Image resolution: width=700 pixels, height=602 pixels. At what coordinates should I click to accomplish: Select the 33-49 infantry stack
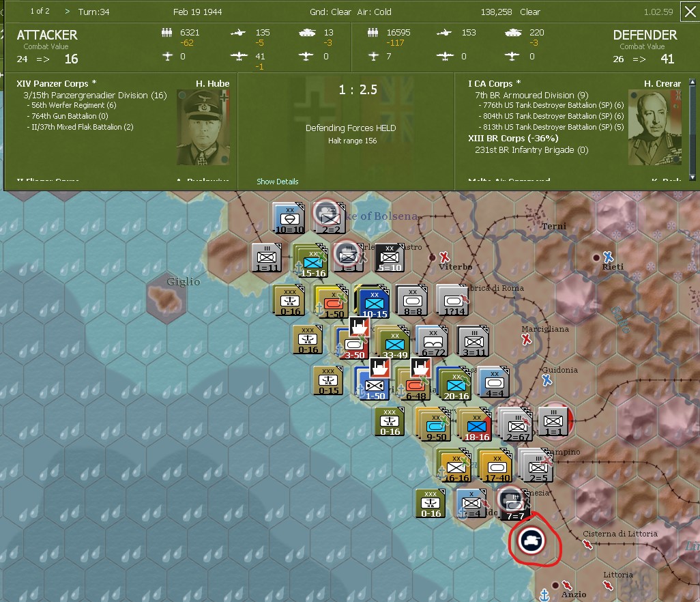[393, 343]
